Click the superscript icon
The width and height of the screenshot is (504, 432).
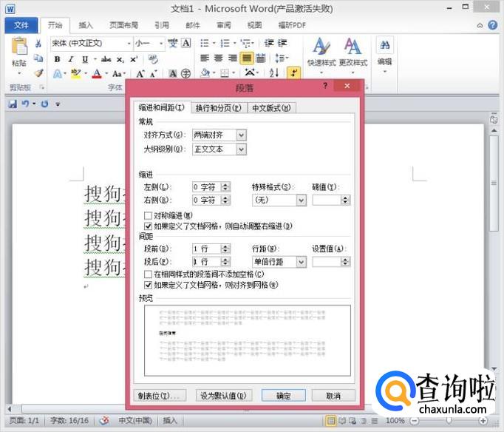coord(134,59)
